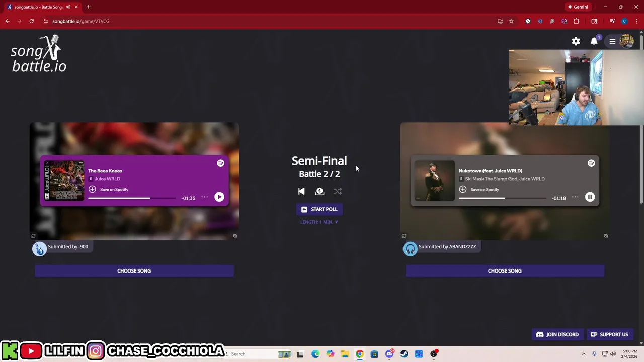This screenshot has width=644, height=362.
Task: Seek within the Nuketown progress bar
Action: 502,198
